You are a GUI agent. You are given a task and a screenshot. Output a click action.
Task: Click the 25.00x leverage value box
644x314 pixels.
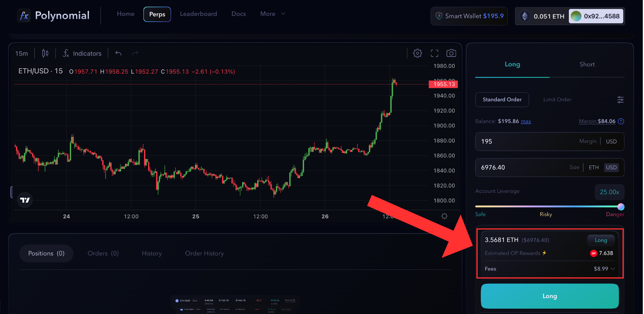(609, 192)
